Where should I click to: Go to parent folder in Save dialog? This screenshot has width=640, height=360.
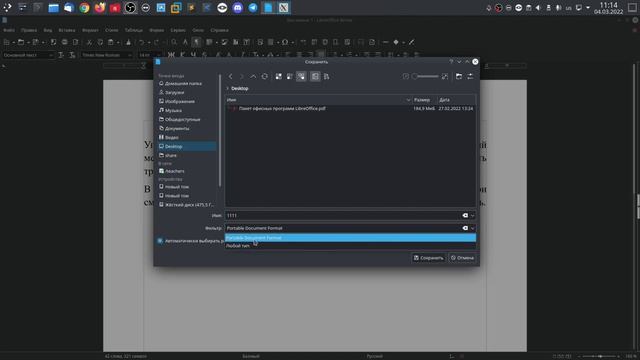(253, 76)
